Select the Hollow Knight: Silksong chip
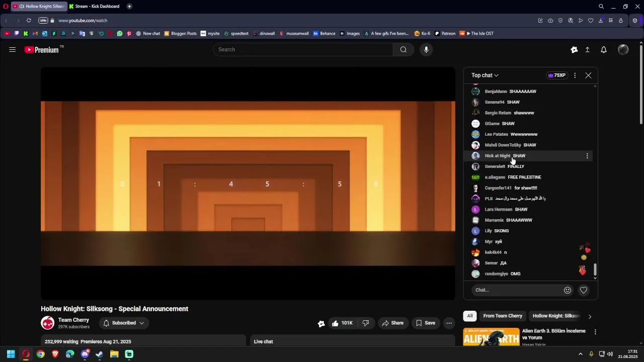This screenshot has width=644, height=362. 556,316
